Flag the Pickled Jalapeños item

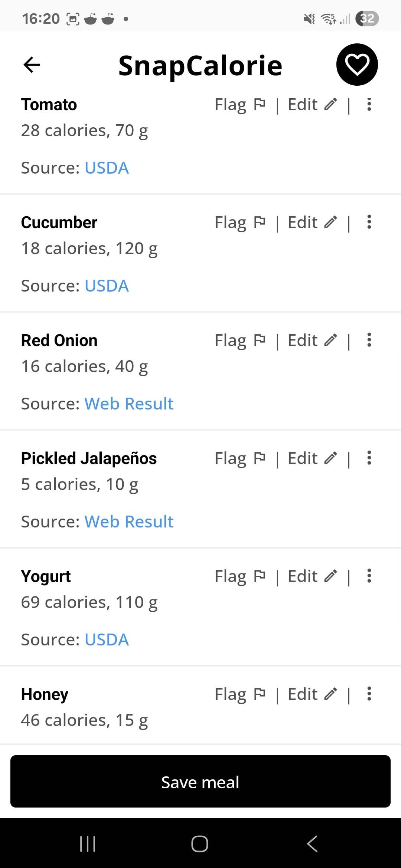point(240,458)
